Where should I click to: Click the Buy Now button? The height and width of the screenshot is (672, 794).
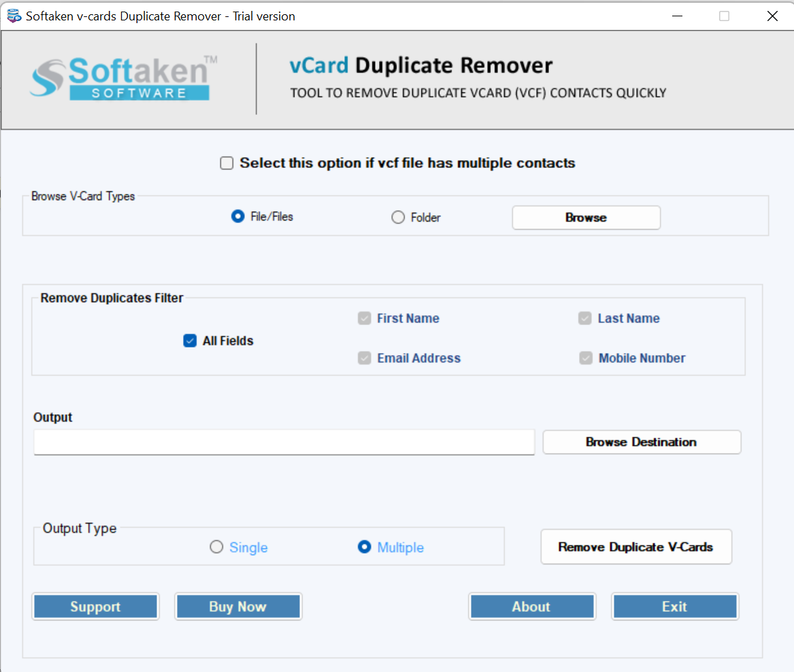tap(238, 607)
